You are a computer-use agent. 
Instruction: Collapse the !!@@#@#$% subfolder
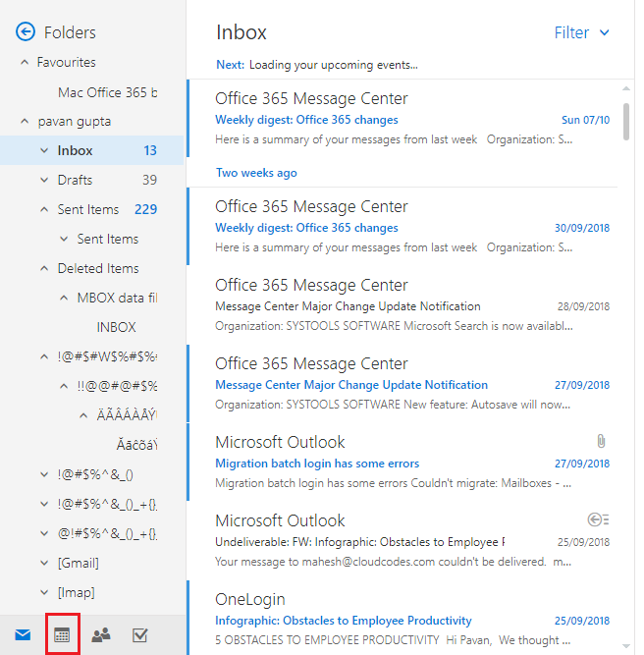(x=64, y=386)
